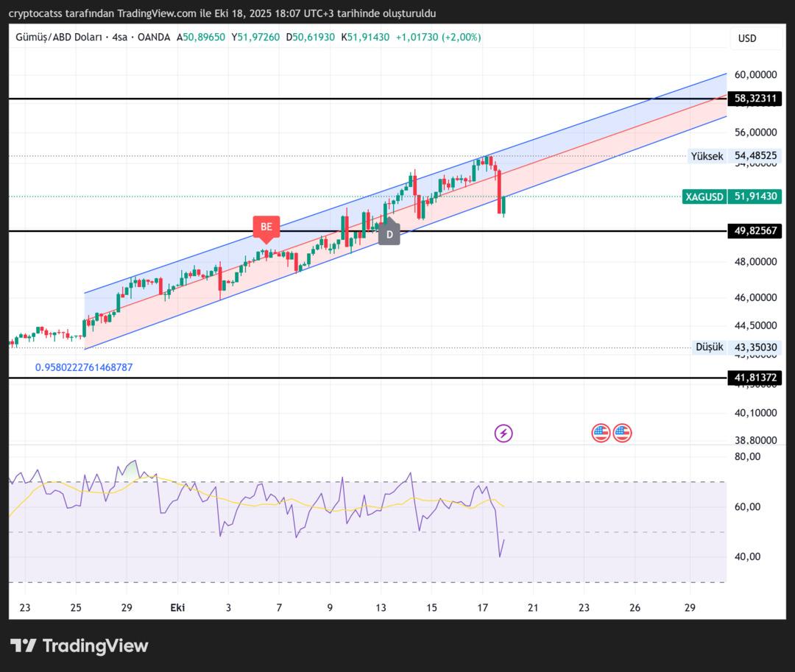Viewport: 795px width, 672px height.
Task: Click the Gümüş/ABD Doları symbol title
Action: coord(60,37)
